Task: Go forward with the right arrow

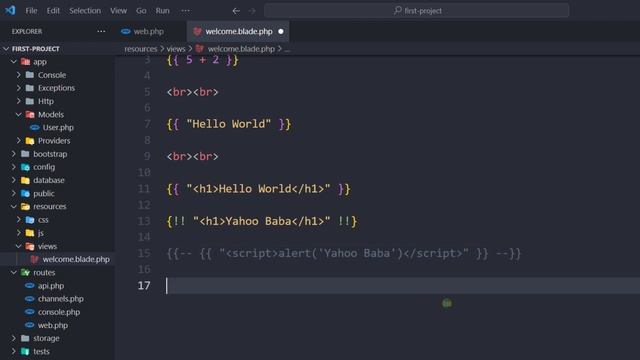Action: tap(252, 11)
